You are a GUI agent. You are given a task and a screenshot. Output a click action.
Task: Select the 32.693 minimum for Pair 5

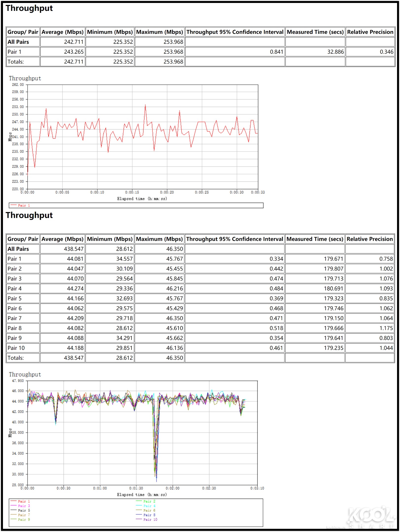coord(124,298)
